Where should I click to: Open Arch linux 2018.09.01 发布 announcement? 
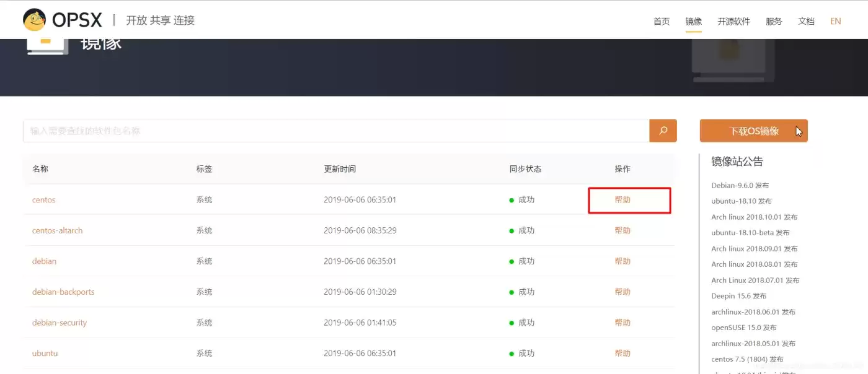coord(755,249)
